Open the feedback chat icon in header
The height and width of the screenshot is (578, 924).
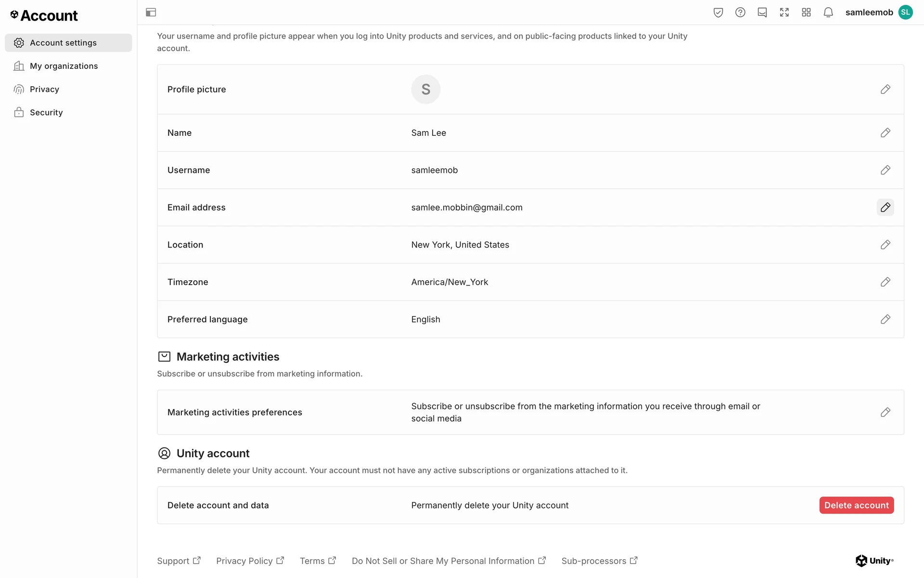point(762,13)
